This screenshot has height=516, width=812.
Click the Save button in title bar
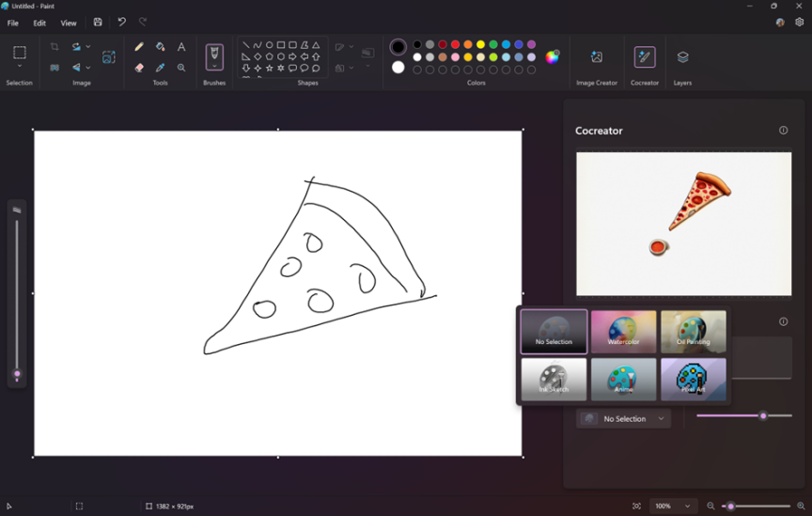(98, 22)
